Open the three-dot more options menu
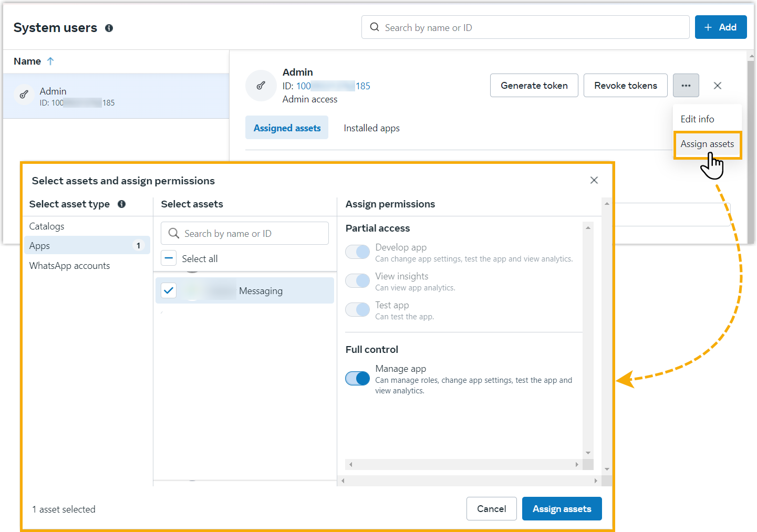Image resolution: width=757 pixels, height=532 pixels. coord(686,86)
